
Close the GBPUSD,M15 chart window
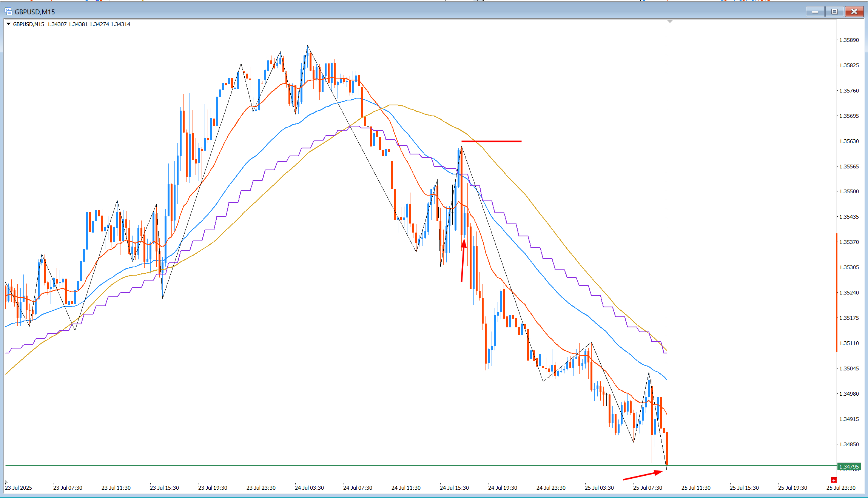854,12
